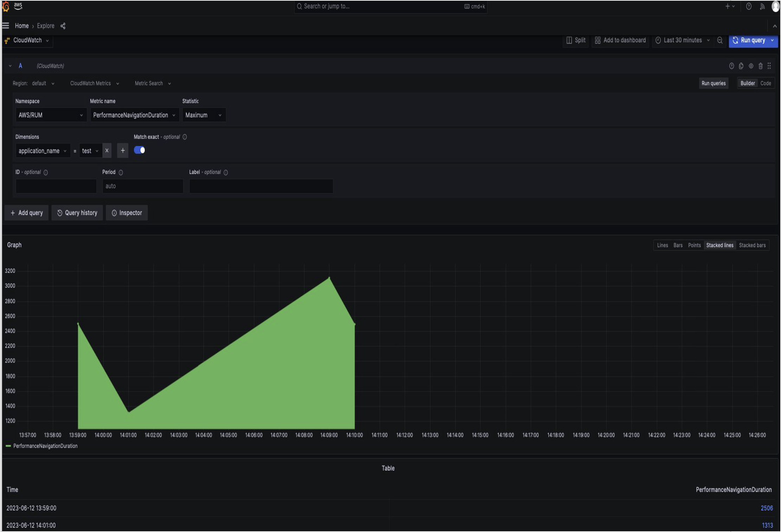Toggle the hamburger navigation menu
Image resolution: width=781 pixels, height=532 pixels.
[x=5, y=25]
